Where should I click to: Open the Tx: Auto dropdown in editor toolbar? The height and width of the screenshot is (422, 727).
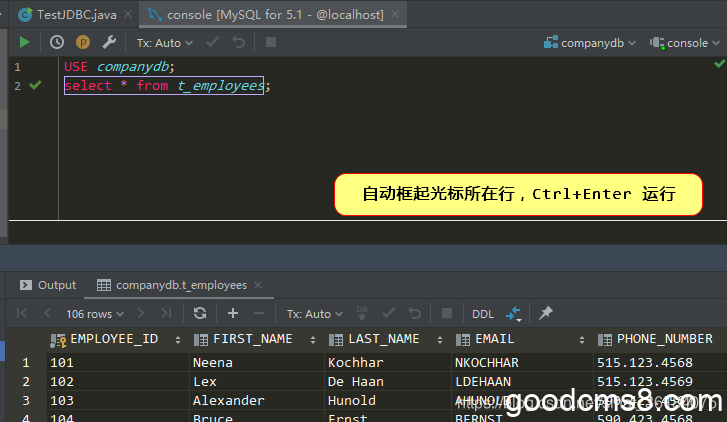(165, 43)
